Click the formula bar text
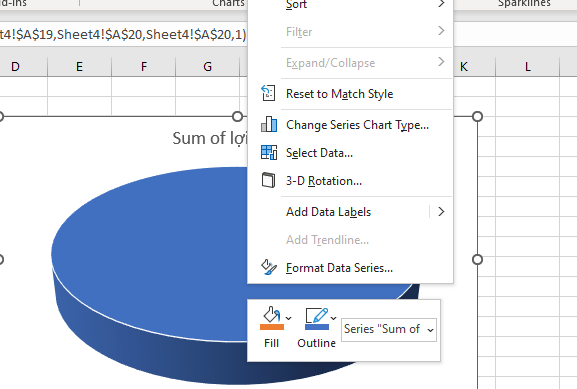 (123, 34)
